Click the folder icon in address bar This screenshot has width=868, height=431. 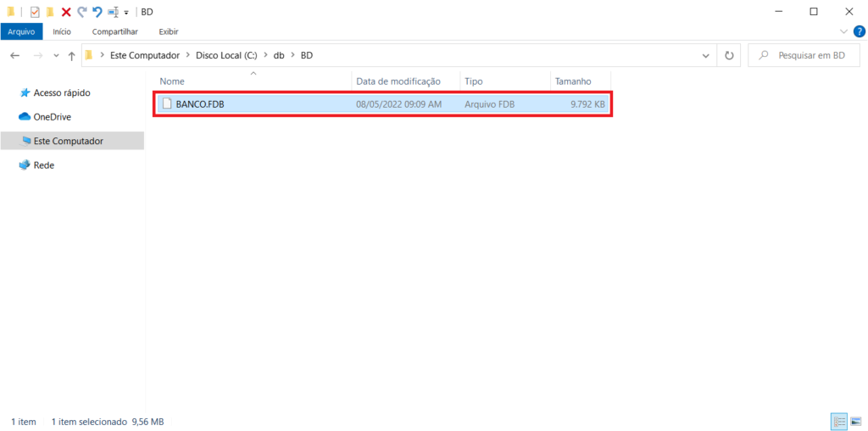click(88, 55)
